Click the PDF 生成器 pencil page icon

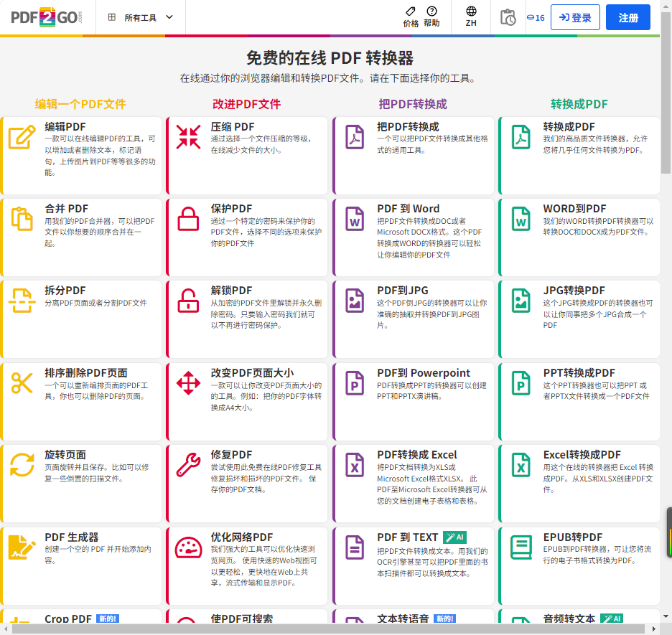pos(22,547)
